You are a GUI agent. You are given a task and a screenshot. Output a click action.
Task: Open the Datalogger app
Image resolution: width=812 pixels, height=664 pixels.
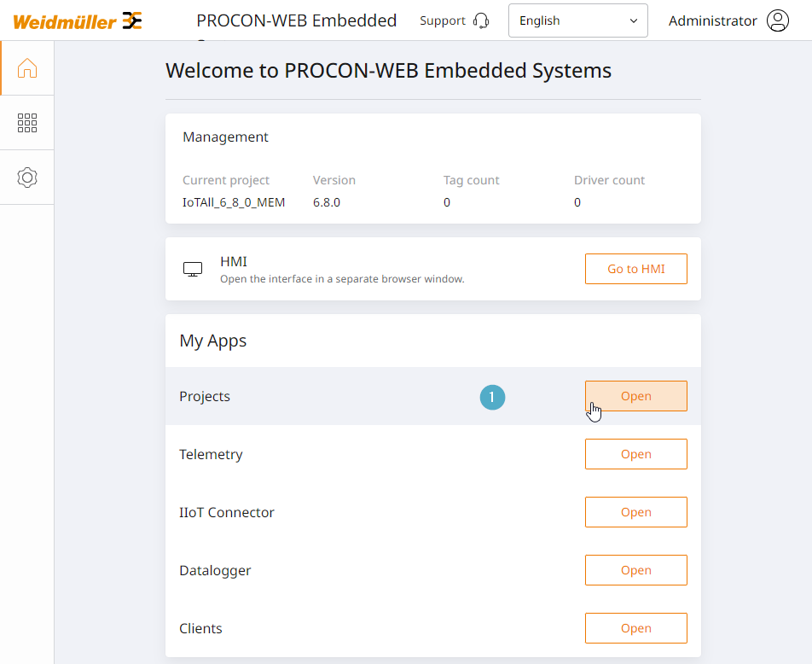(636, 570)
